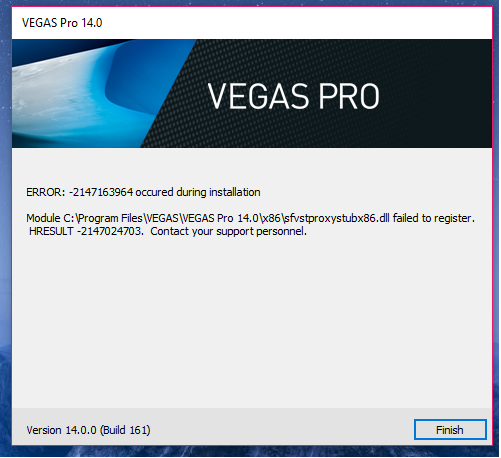Click the 'Module C:' text start
This screenshot has width=501, height=458.
coord(51,218)
